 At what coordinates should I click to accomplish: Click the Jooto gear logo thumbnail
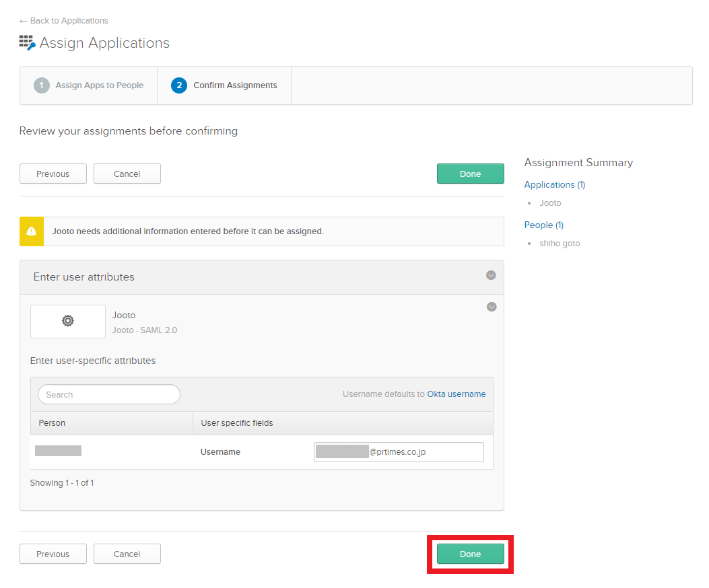68,322
